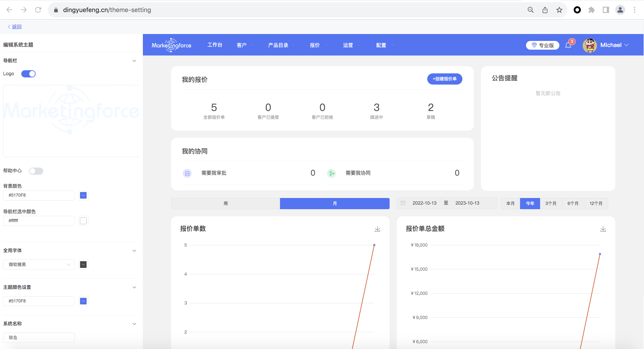644x349 pixels.
Task: Collapse the 导航栏 section
Action: coord(134,61)
